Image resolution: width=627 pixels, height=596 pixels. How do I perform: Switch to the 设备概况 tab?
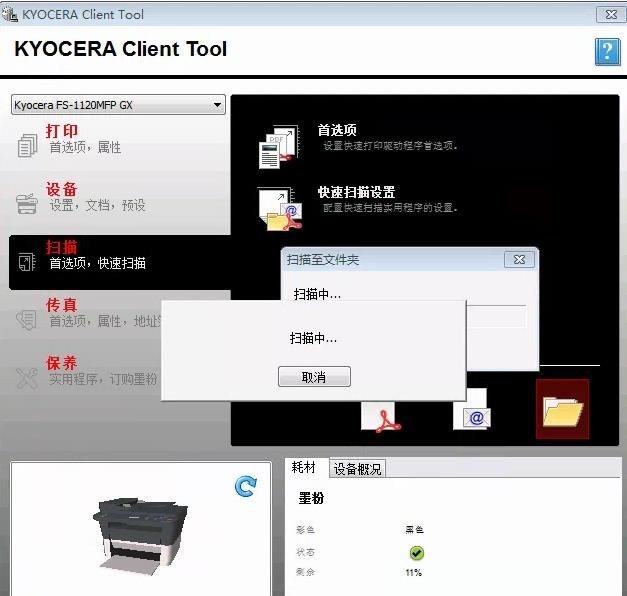click(357, 469)
